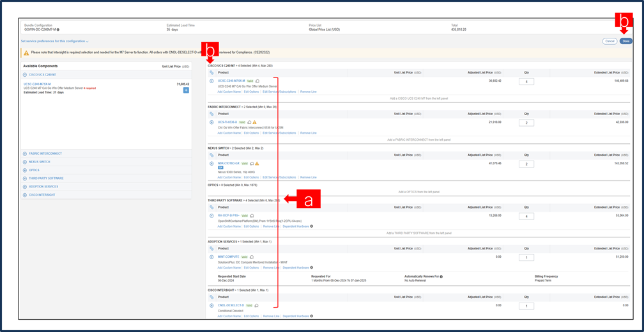This screenshot has width=644, height=332.
Task: Click Edit Services/Subscriptions for UCS-FI-6536-X
Action: coord(279,133)
